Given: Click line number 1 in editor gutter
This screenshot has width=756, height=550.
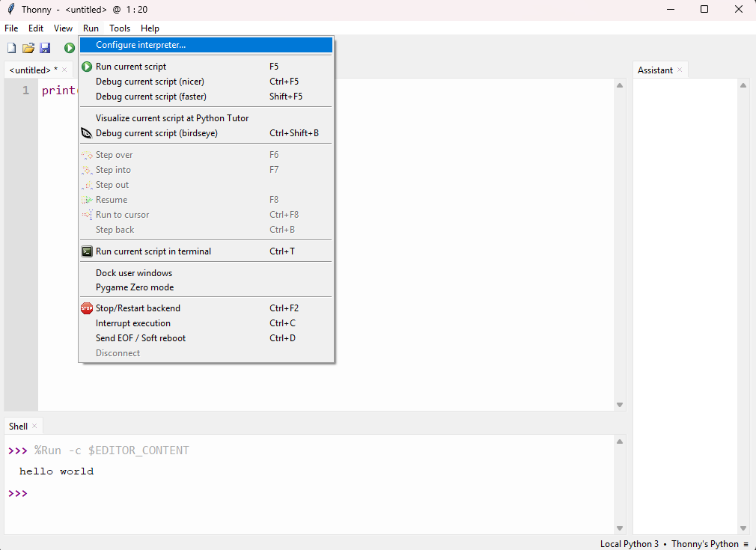Looking at the screenshot, I should (25, 91).
